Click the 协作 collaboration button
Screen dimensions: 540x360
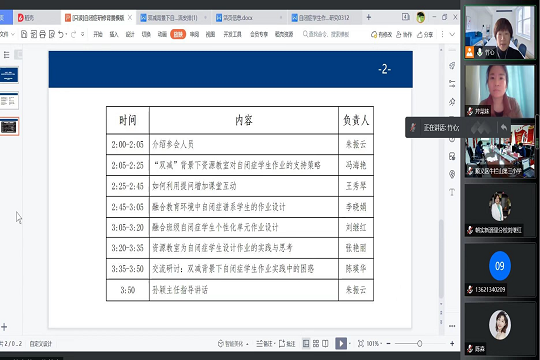[x=404, y=34]
